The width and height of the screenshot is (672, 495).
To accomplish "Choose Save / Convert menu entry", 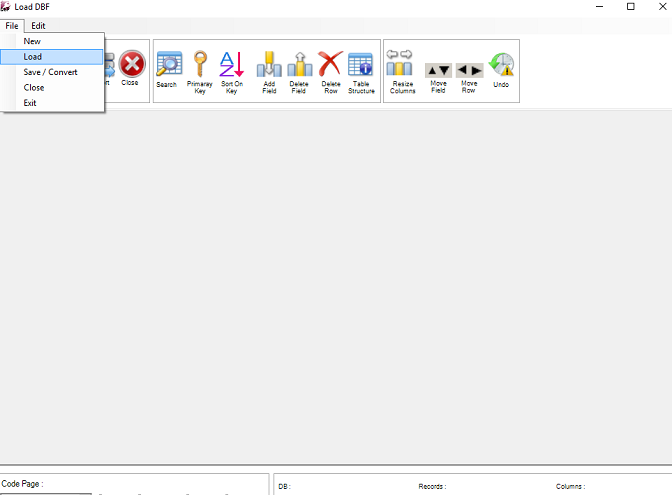I will pos(50,72).
